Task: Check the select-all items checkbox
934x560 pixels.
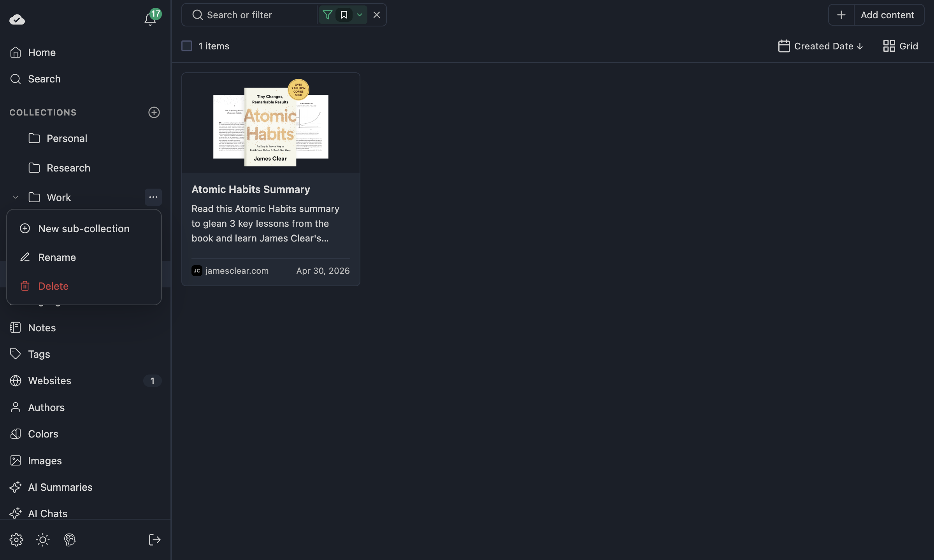Action: (187, 46)
